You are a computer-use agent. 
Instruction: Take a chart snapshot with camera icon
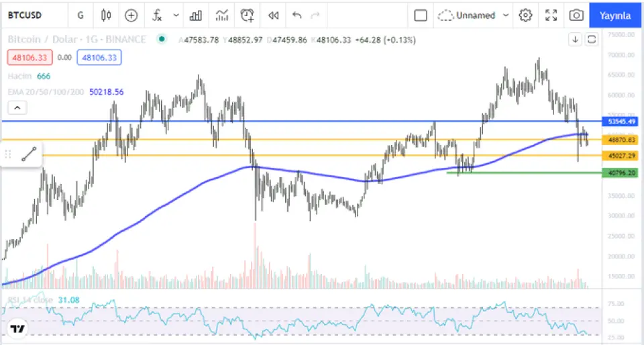coord(576,15)
